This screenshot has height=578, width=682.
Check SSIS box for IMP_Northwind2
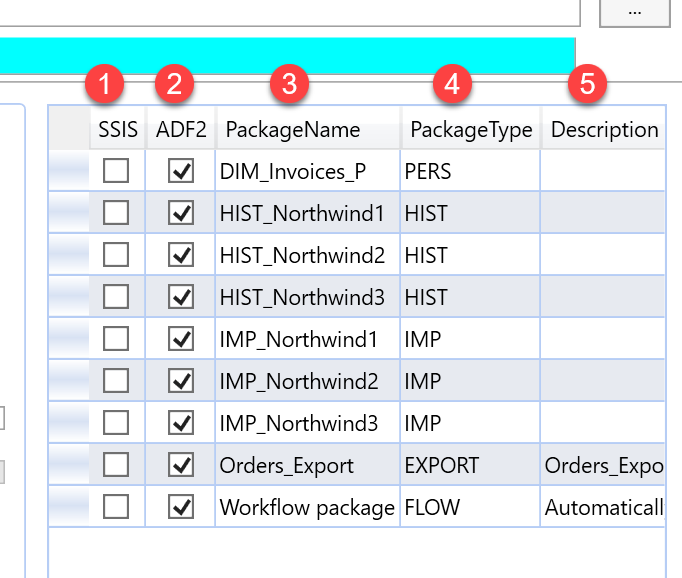tap(116, 381)
